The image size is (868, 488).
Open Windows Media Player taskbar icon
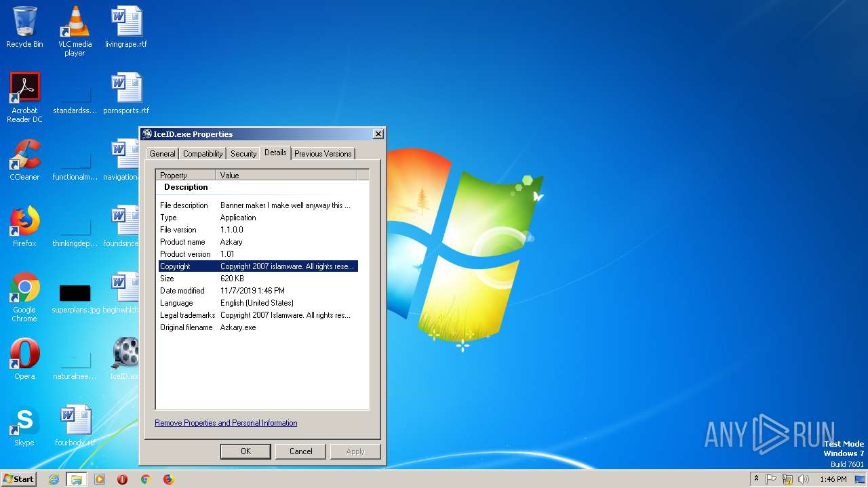point(100,479)
